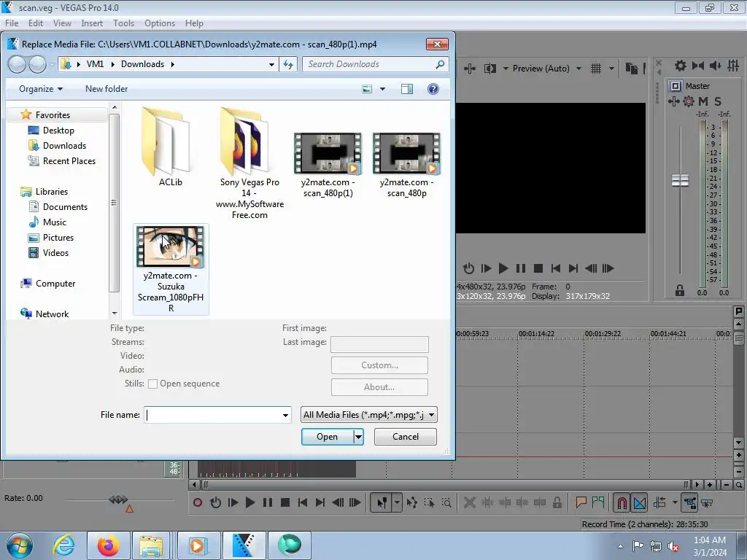
Task: Copy snapshot to clipboard in VEGAS preview toolbar
Action: click(x=632, y=69)
